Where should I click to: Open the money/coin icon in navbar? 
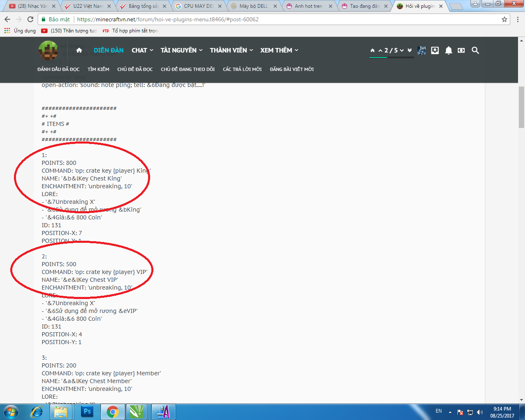click(461, 50)
